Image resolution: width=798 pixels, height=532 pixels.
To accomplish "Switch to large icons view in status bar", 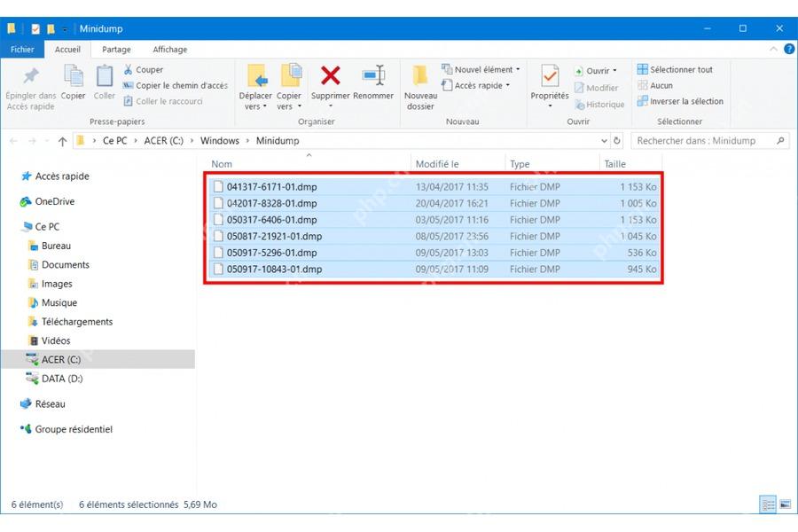I will pyautogui.click(x=786, y=505).
